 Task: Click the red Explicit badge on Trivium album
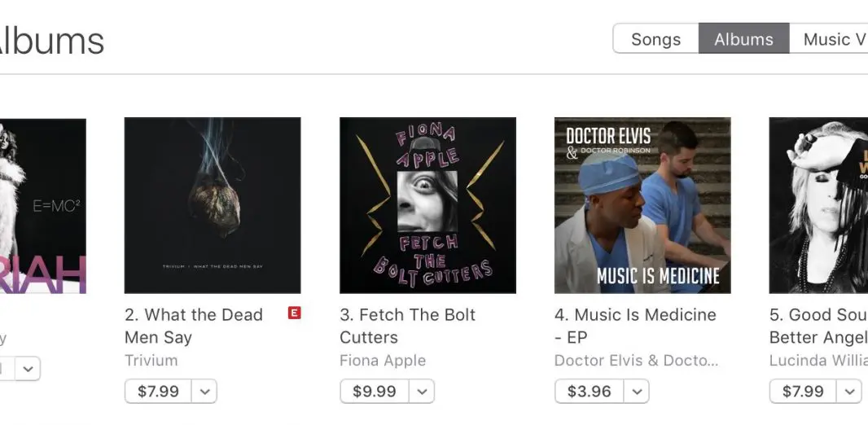point(294,313)
